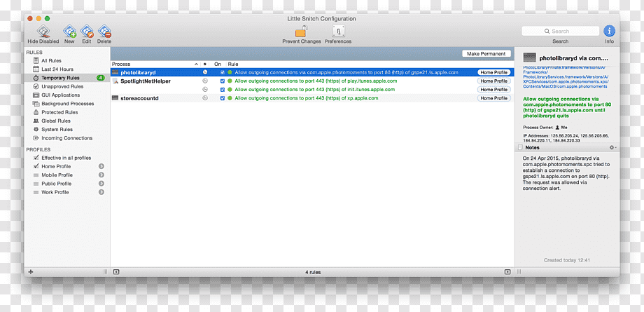Uncheck the photolibraryd rule's On checkbox
Image resolution: width=644 pixels, height=312 pixels.
click(x=223, y=72)
